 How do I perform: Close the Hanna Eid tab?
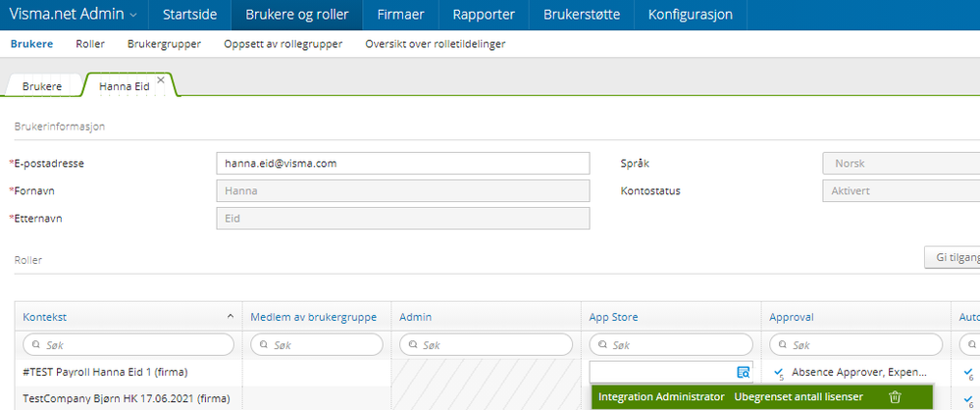point(161,80)
